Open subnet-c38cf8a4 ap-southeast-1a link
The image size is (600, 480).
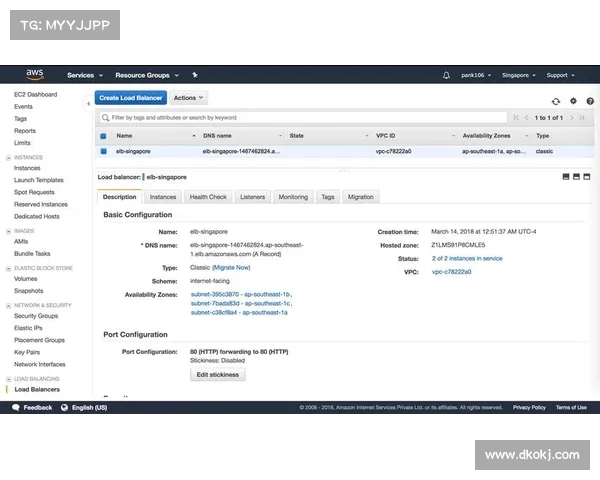pos(239,313)
